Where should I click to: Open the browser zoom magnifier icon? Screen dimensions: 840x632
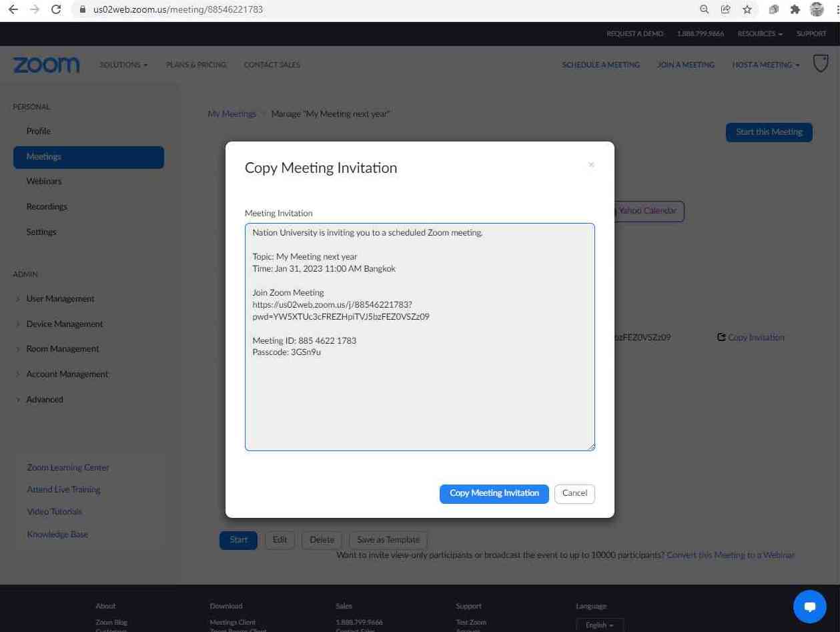coord(704,10)
